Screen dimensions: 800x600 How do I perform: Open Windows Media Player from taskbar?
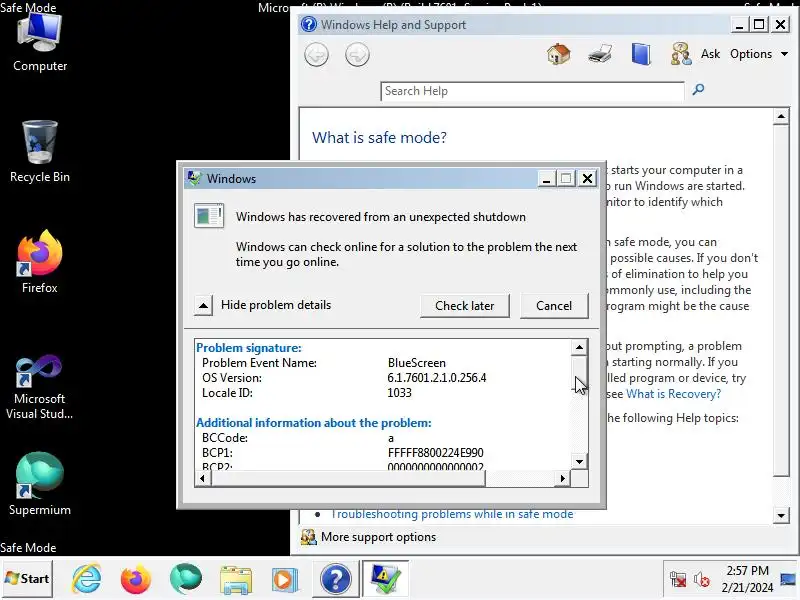click(x=285, y=580)
